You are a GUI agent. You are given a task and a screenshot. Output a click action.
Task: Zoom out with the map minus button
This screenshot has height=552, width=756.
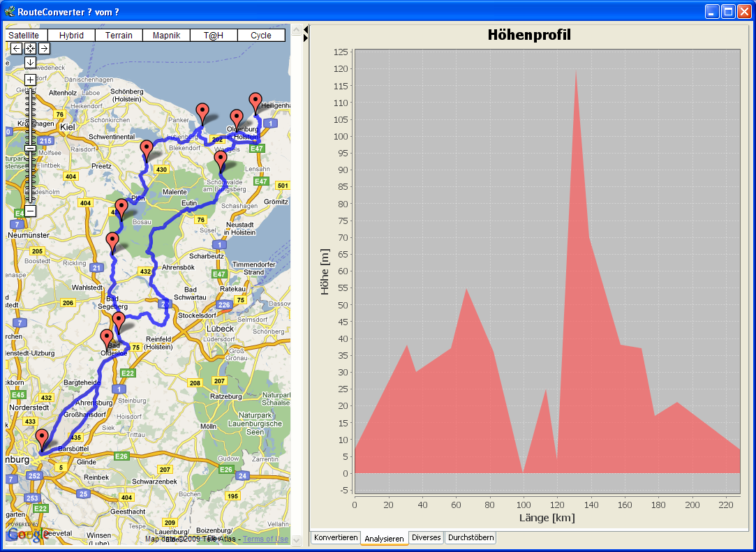point(30,211)
